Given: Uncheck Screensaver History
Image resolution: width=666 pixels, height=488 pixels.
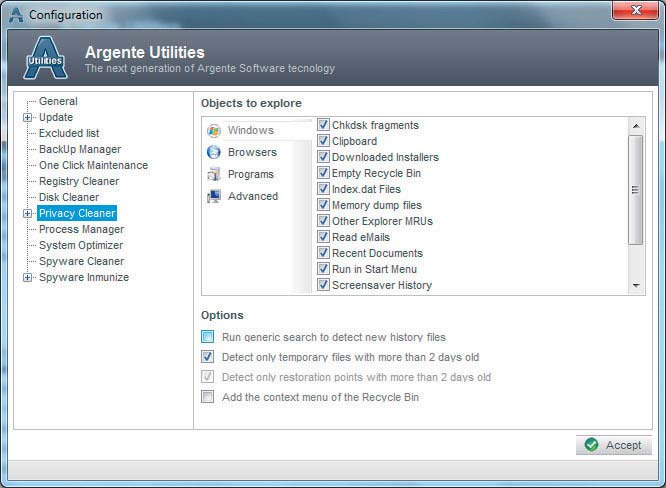Looking at the screenshot, I should 323,285.
